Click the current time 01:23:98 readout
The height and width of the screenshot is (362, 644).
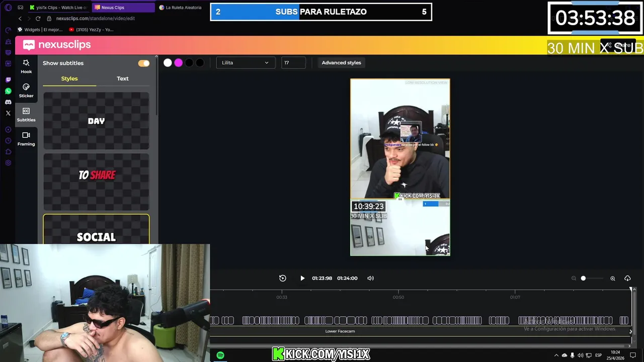pyautogui.click(x=322, y=278)
